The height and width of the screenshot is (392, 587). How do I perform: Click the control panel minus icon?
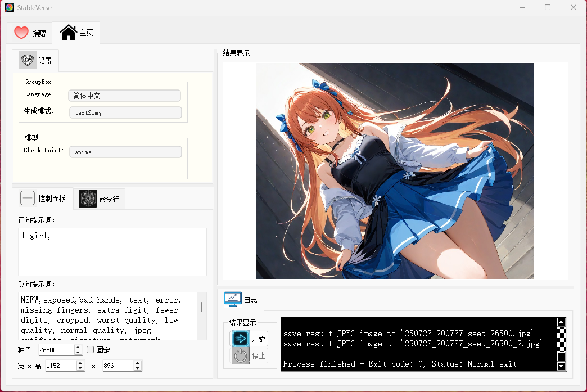point(28,198)
